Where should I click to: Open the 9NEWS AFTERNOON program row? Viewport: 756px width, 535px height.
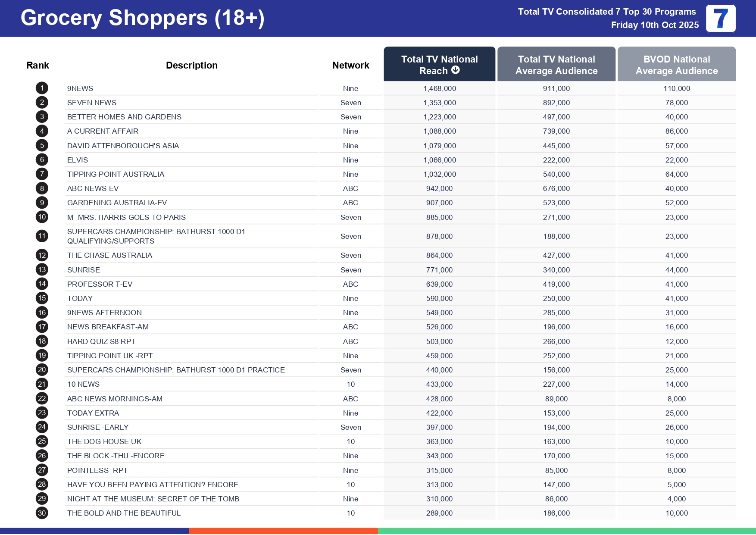click(104, 313)
